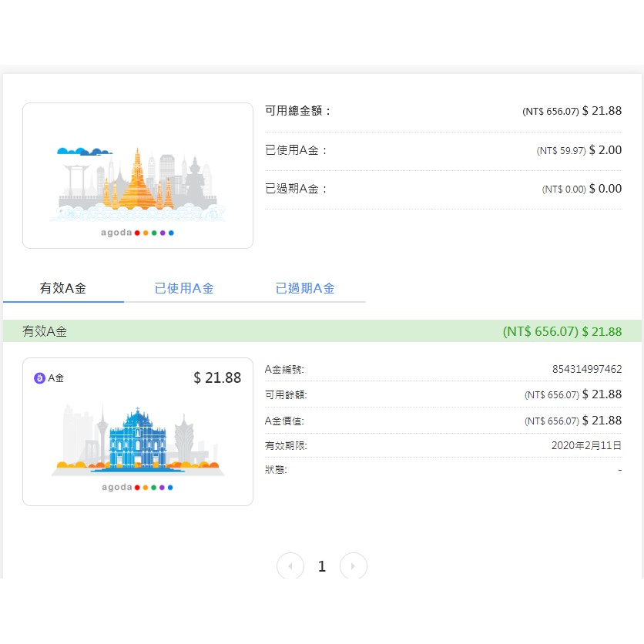Click the A金價值 label
The width and height of the screenshot is (644, 644).
click(284, 421)
